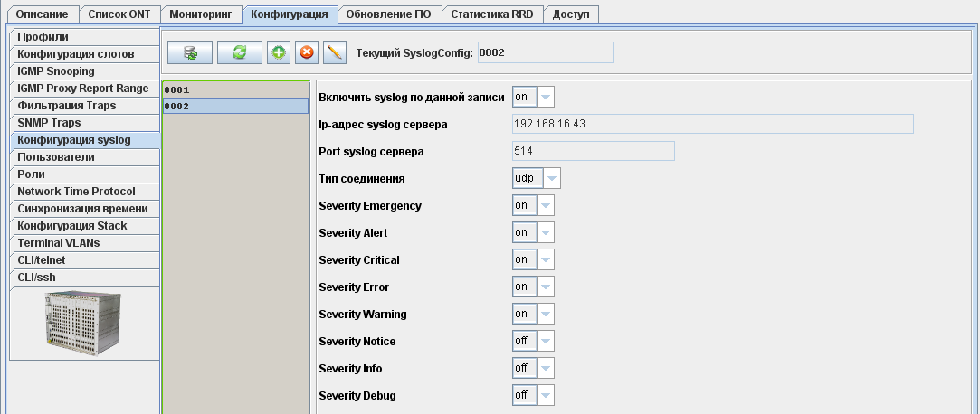Open the Доступ tab
980x414 pixels.
pyautogui.click(x=571, y=14)
